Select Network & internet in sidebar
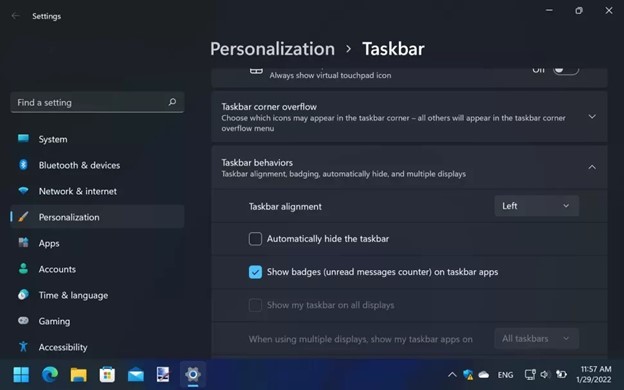The image size is (624, 390). [x=97, y=191]
